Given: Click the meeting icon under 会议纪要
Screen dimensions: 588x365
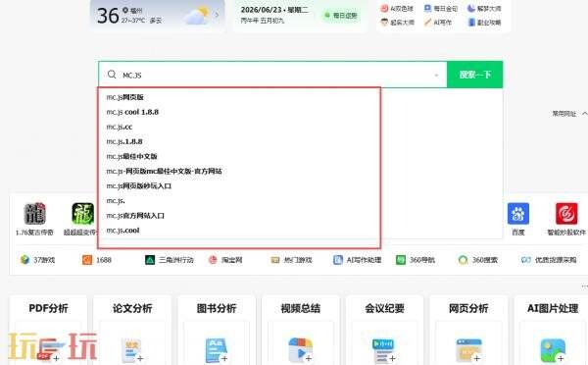Looking at the screenshot, I should (384, 350).
